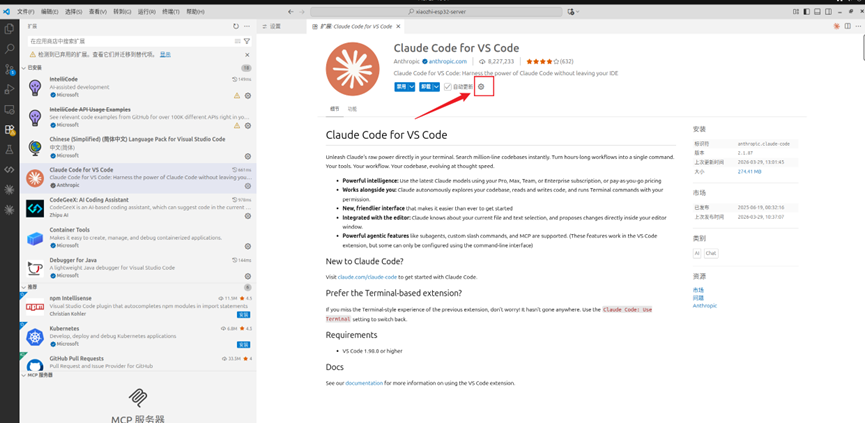
Task: Toggle the secondary side bar
Action: point(827,12)
